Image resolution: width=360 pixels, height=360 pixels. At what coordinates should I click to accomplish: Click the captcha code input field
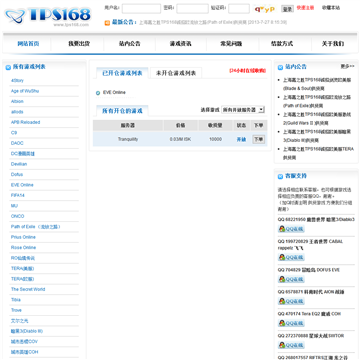point(239,9)
